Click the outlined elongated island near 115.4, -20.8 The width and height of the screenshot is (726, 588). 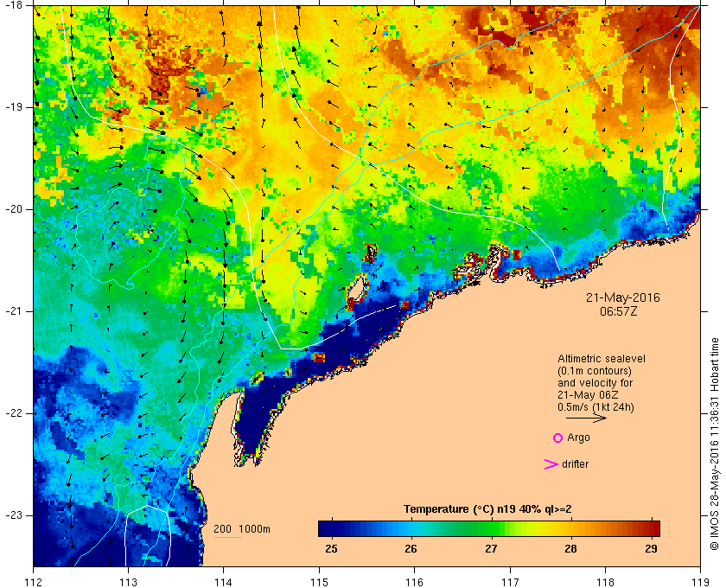[x=356, y=290]
